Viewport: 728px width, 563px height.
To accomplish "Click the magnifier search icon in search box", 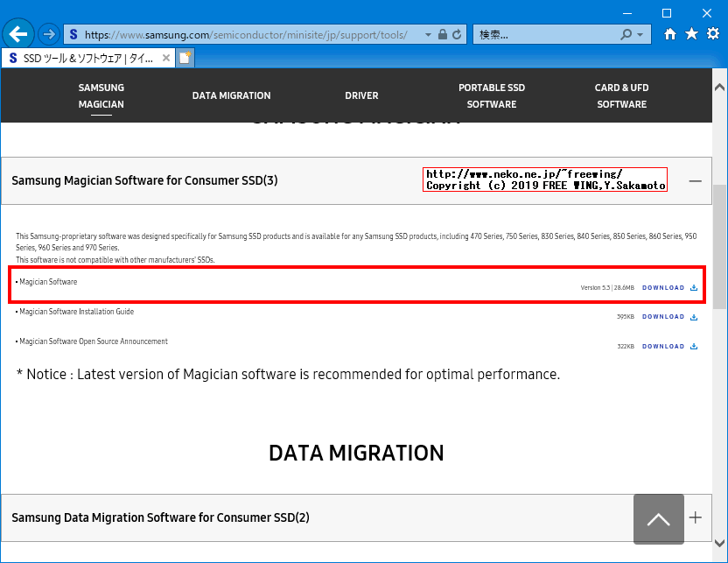I will [x=626, y=35].
